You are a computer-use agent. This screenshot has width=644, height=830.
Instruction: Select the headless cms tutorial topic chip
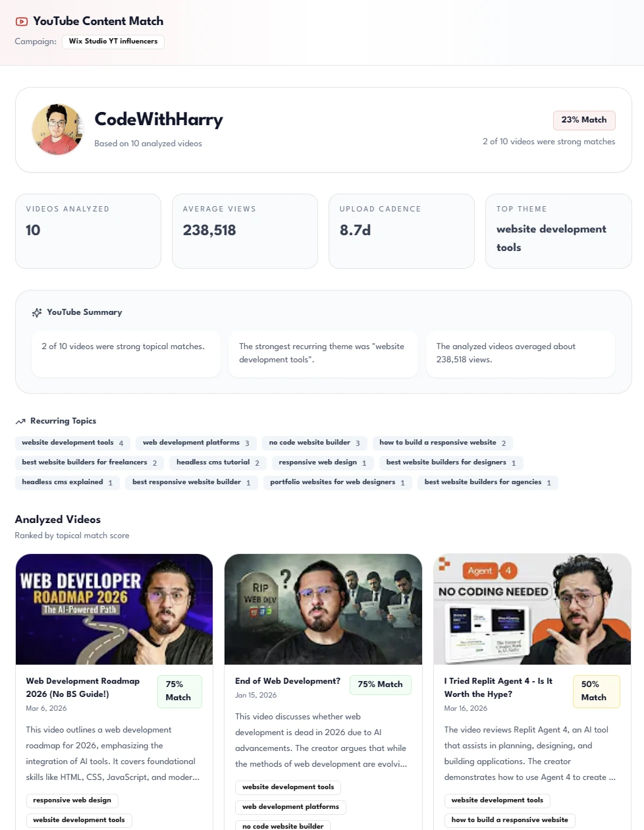click(x=218, y=462)
